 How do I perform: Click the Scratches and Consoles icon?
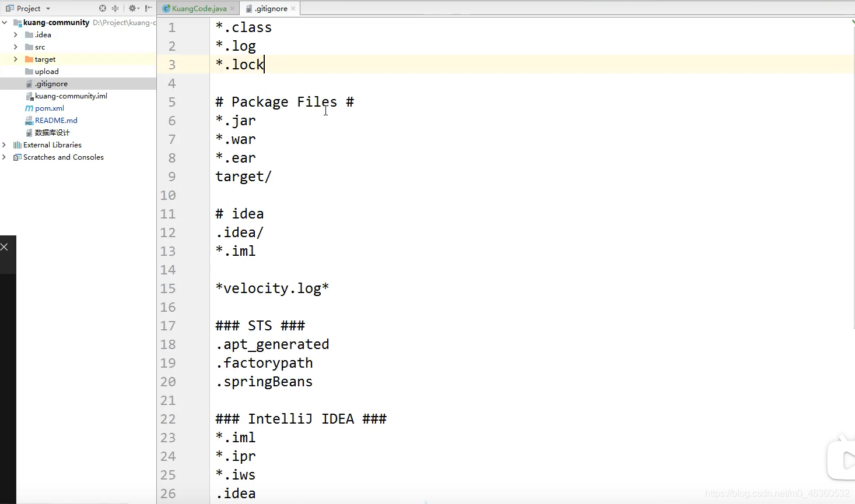17,157
